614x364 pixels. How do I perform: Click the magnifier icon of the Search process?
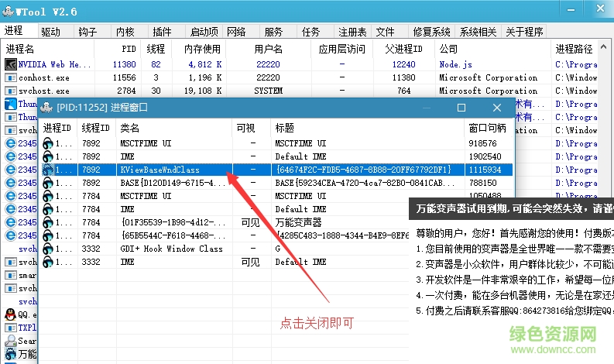click(10, 341)
